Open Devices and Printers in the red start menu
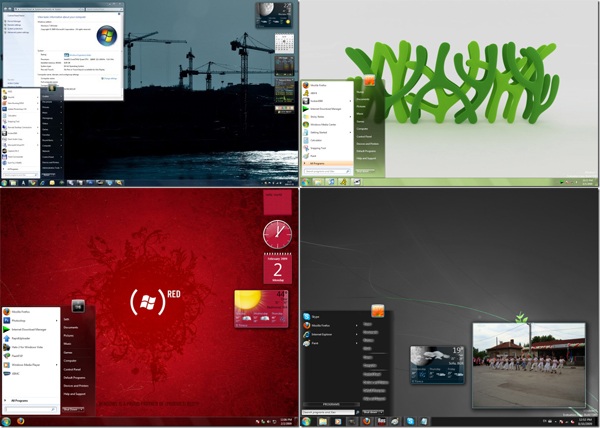Screen dimensions: 600x428 click(x=76, y=386)
